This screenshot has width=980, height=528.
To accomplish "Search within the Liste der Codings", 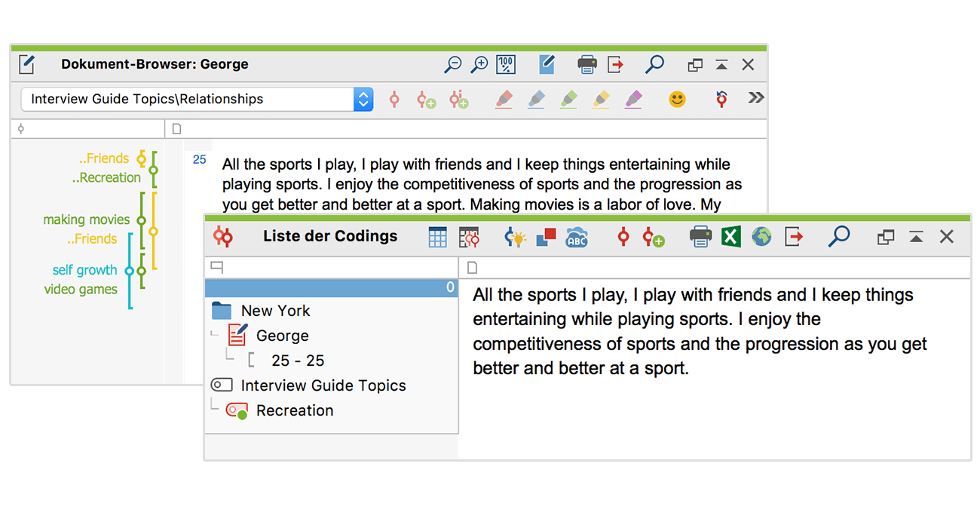I will 838,237.
